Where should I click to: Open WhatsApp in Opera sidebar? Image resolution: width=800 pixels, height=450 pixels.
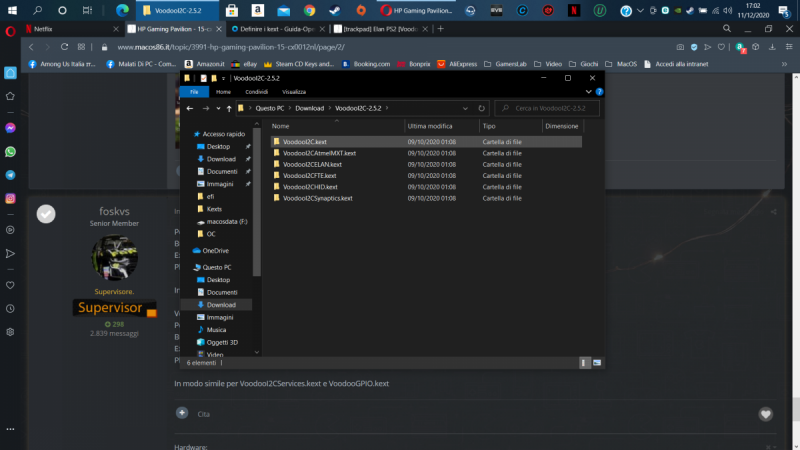point(10,152)
